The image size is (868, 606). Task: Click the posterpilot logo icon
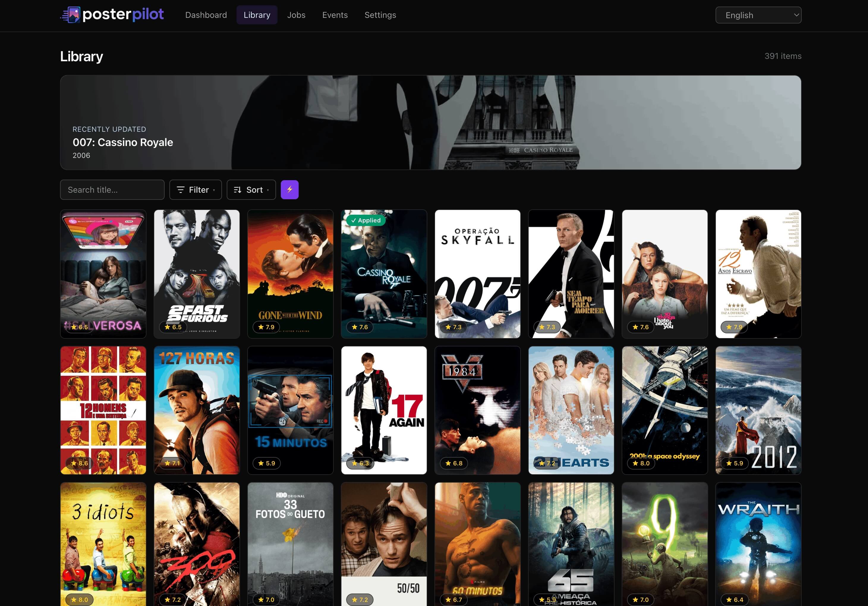(x=70, y=15)
